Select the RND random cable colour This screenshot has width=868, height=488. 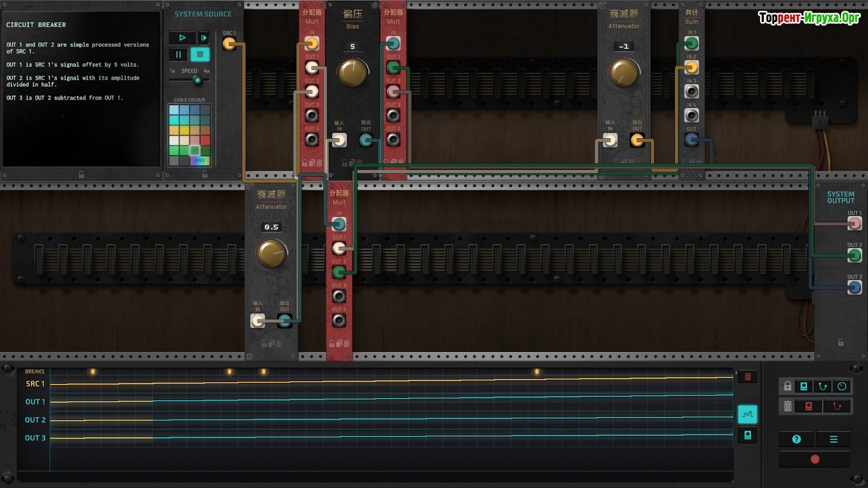pos(200,160)
